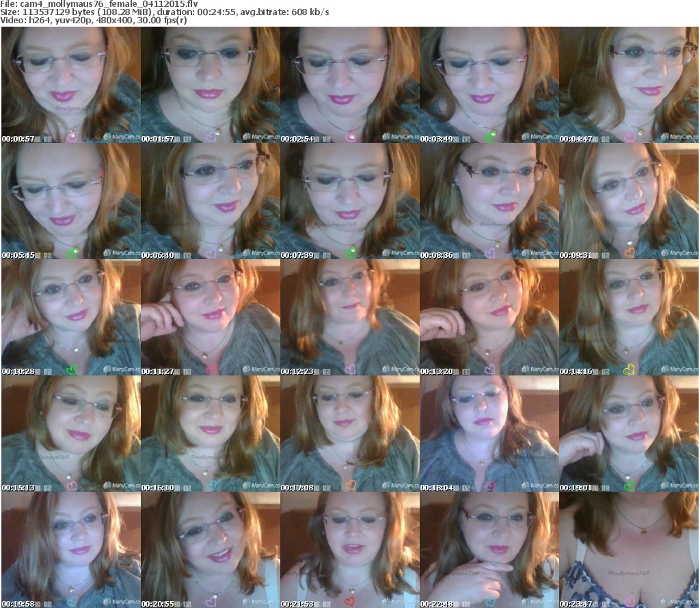Image resolution: width=700 pixels, height=608 pixels.
Task: Select the frame at 00:07:39
Action: (350, 201)
